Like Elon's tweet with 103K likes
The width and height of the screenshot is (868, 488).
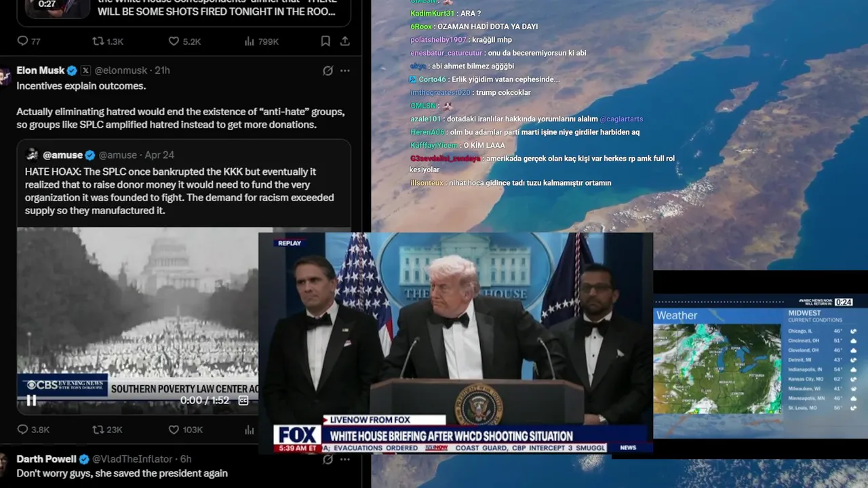tap(186, 430)
